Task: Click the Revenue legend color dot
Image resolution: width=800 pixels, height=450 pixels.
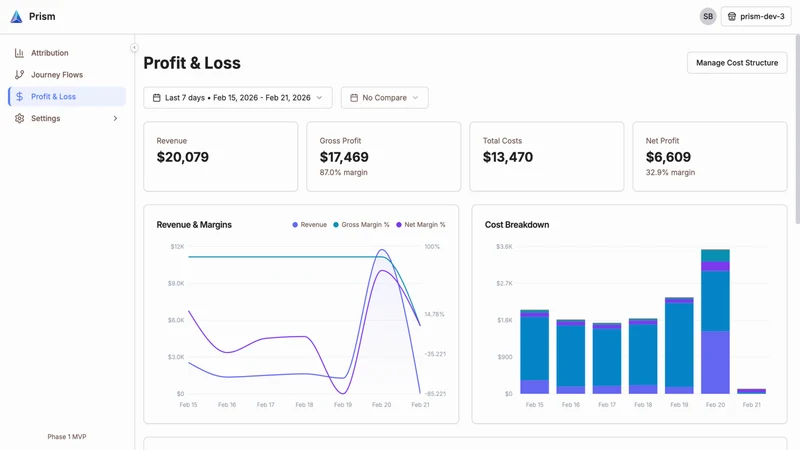Action: [295, 224]
